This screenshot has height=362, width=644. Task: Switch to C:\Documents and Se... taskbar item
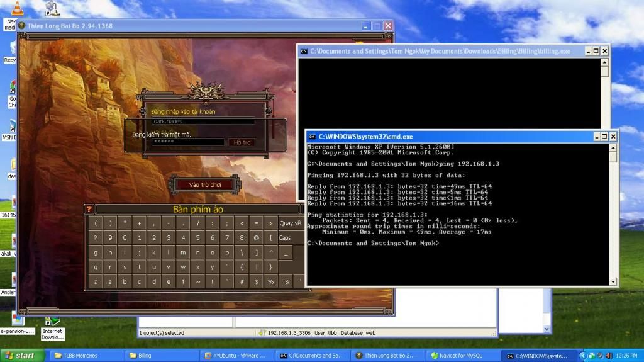click(x=312, y=356)
